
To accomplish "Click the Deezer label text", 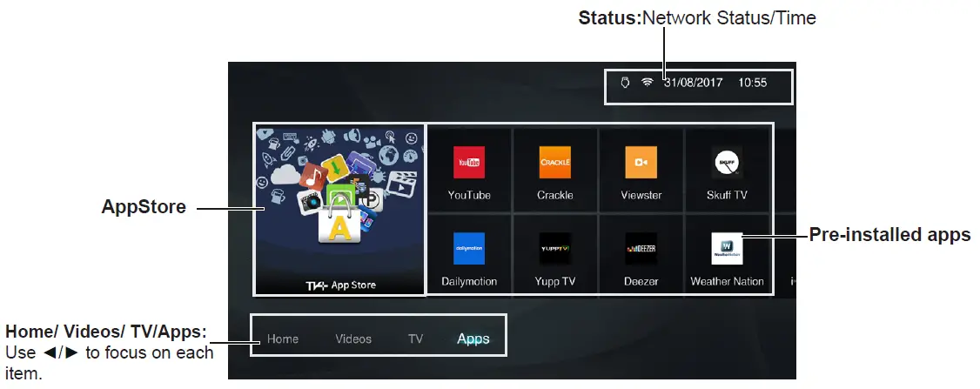I will (x=641, y=281).
